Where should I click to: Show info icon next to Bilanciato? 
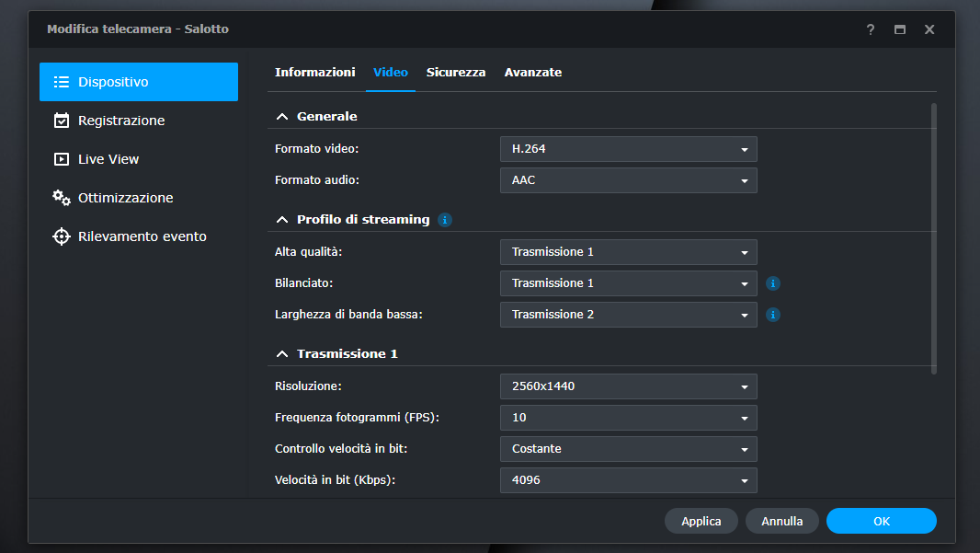[x=773, y=283]
